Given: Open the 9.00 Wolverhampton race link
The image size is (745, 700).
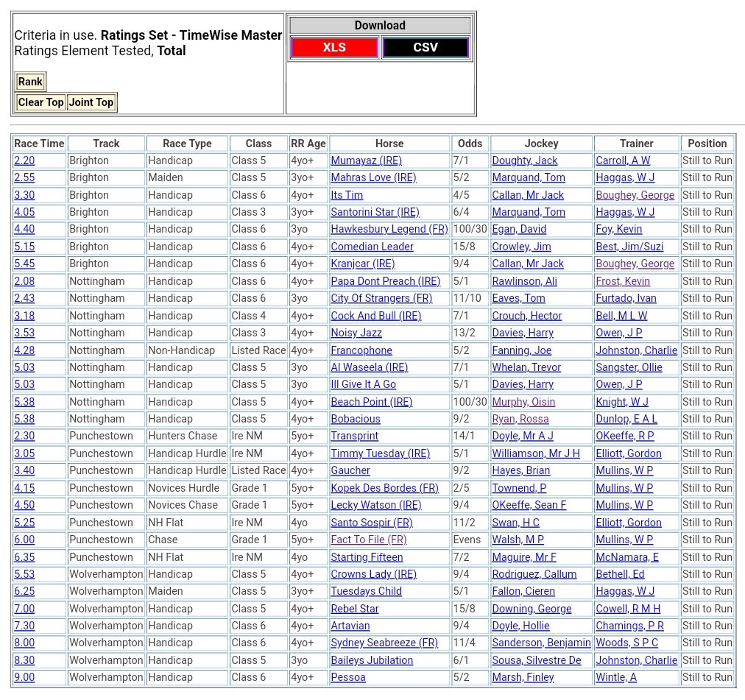Looking at the screenshot, I should (x=24, y=677).
